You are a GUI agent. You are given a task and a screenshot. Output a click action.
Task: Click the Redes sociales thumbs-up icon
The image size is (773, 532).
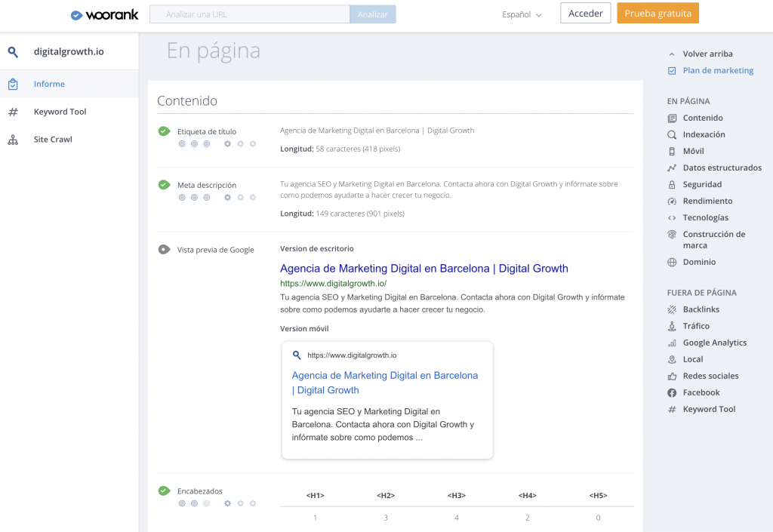[672, 377]
